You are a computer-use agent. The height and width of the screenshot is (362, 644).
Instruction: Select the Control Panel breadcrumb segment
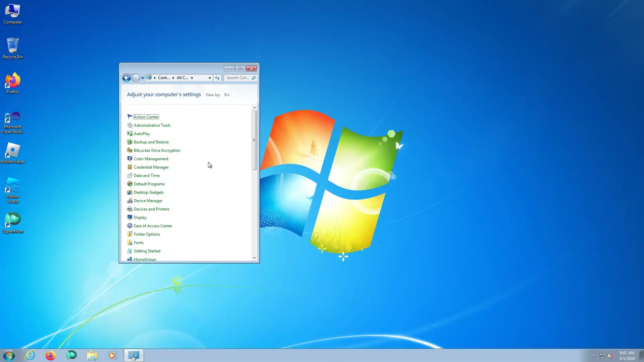[164, 78]
